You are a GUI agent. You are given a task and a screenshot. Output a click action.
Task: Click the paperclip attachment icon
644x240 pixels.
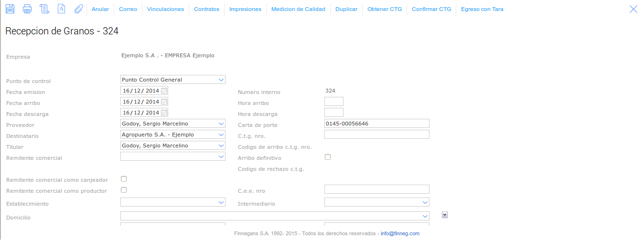pyautogui.click(x=79, y=9)
